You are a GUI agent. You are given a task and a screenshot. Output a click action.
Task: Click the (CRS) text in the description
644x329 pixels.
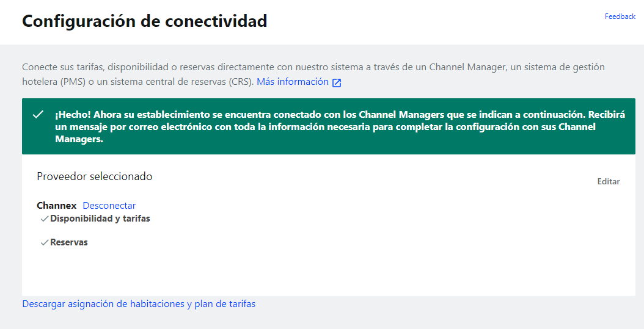pos(239,82)
